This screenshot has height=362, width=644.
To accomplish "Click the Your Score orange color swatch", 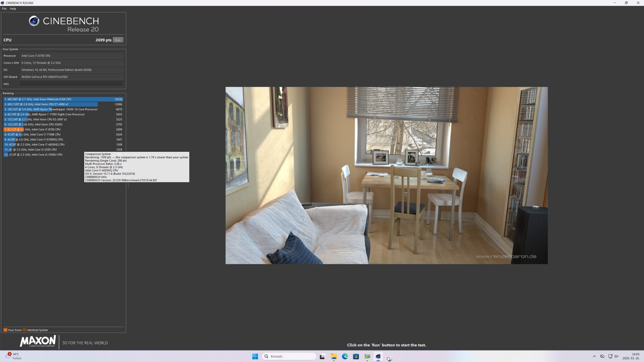I will pyautogui.click(x=5, y=330).
